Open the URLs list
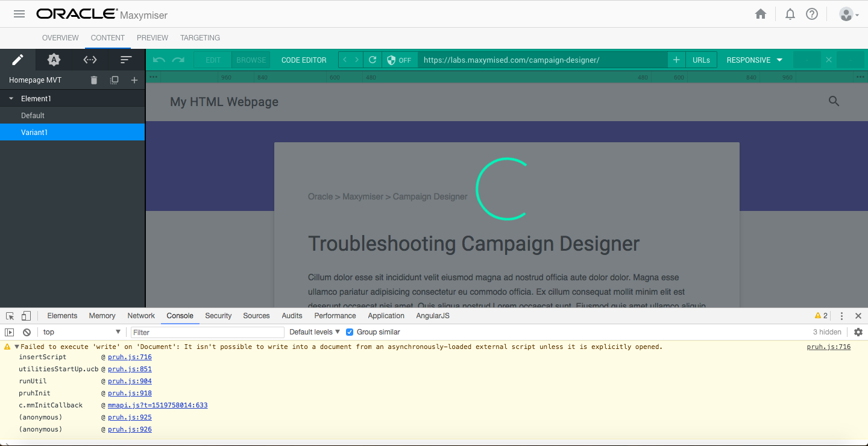 coord(701,60)
